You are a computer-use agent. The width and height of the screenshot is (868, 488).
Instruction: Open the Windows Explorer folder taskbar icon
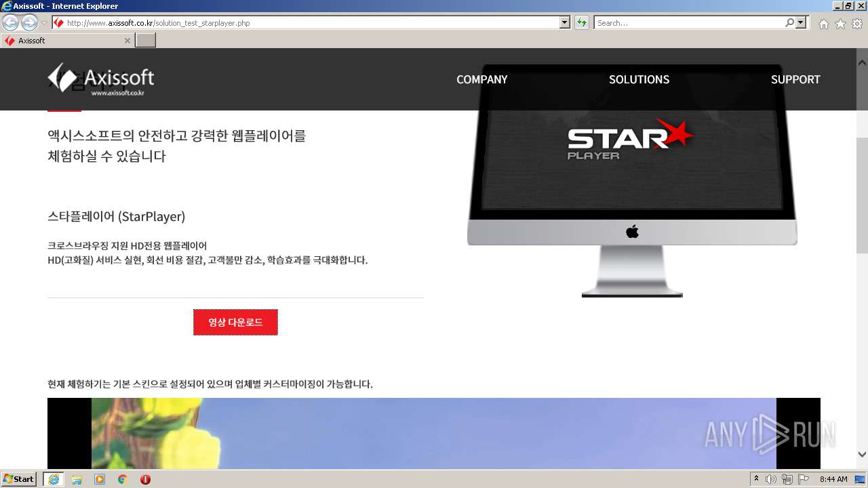coord(77,479)
